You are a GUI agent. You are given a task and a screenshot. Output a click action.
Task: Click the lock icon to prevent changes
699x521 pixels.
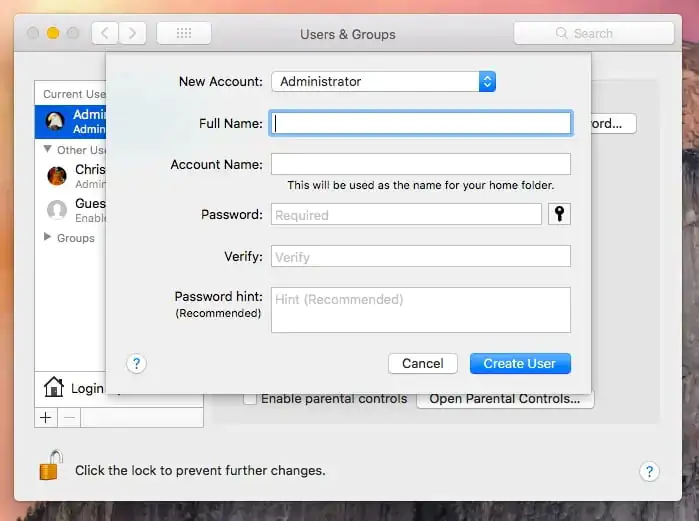[x=50, y=465]
